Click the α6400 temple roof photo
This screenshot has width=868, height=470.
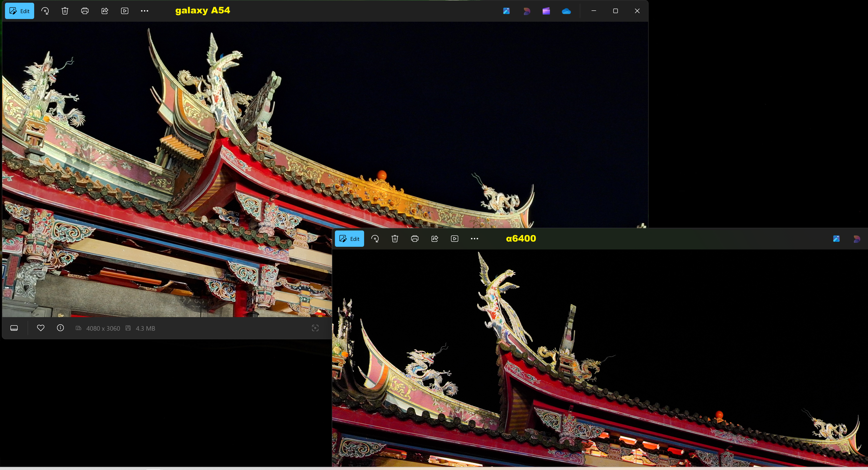(600, 358)
